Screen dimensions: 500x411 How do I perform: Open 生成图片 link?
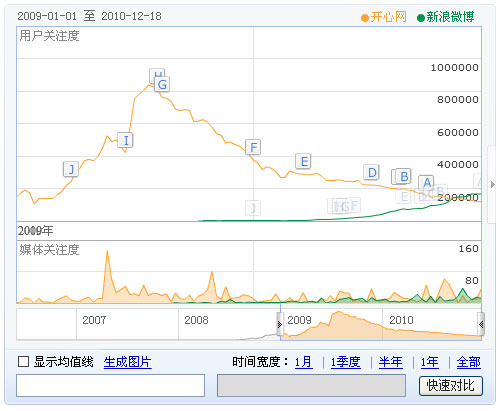click(x=128, y=362)
